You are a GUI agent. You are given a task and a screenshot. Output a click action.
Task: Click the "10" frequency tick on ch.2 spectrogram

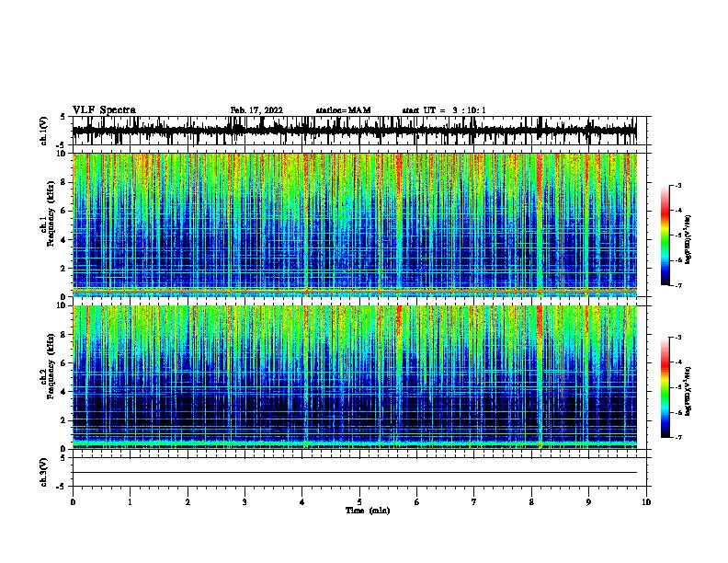(63, 305)
